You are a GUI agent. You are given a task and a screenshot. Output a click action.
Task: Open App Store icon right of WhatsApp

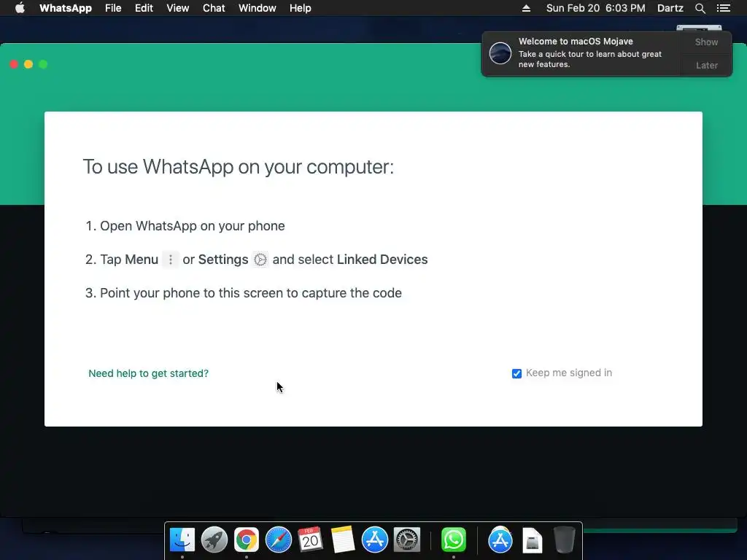[500, 540]
